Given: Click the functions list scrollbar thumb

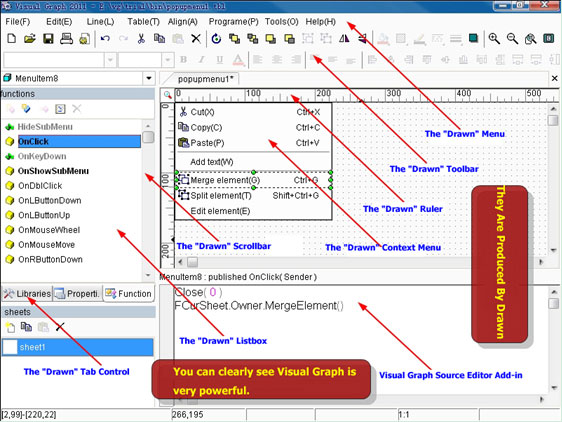Looking at the screenshot, I should coord(148,137).
